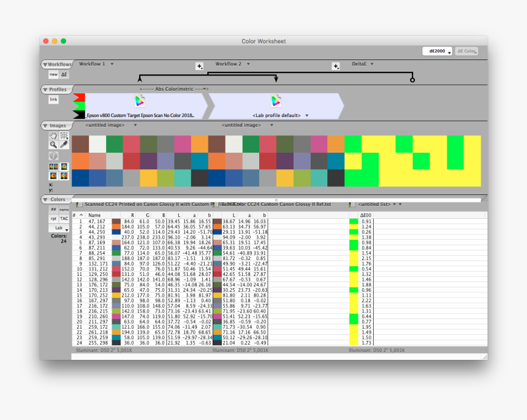Viewport: 527px width, 420px height.
Task: Collapse the Workflows section
Action: coord(45,64)
